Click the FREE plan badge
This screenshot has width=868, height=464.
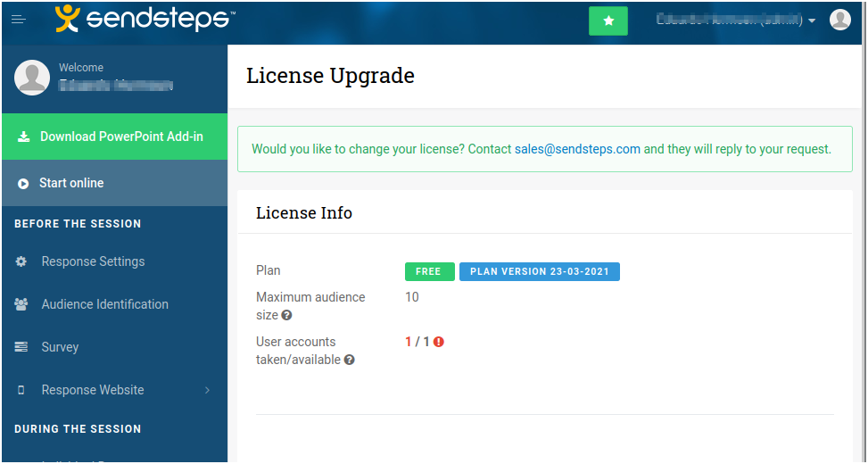pos(430,272)
